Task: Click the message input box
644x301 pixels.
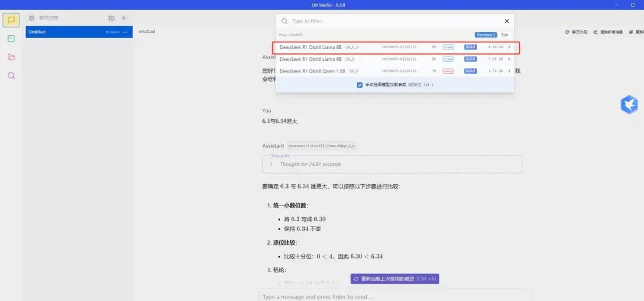Action: [x=395, y=296]
